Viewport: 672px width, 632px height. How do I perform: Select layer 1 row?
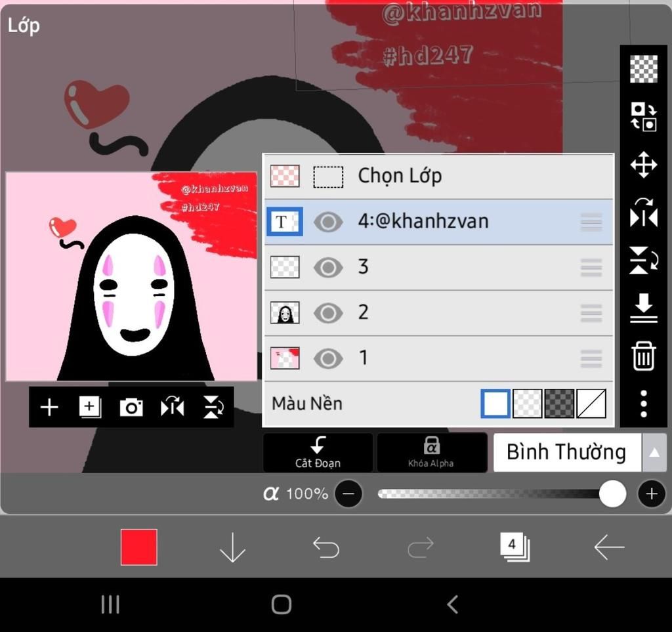[x=438, y=358]
